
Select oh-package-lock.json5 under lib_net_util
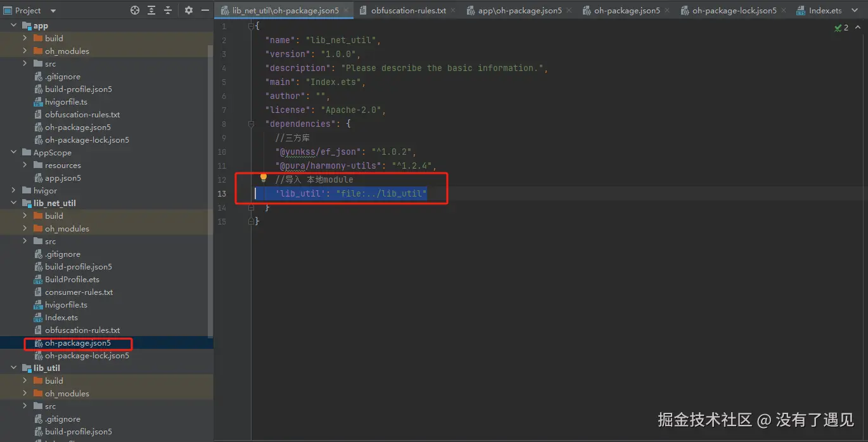pyautogui.click(x=87, y=355)
